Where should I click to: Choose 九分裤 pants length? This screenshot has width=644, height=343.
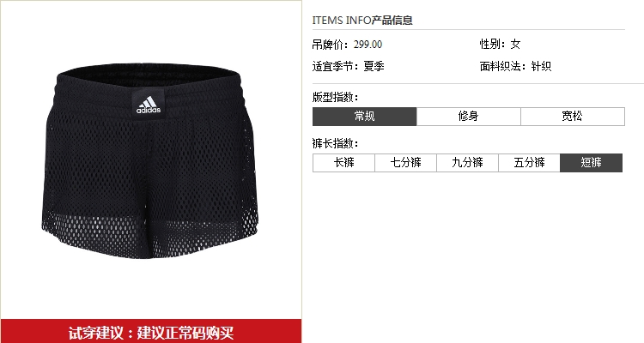tap(467, 163)
